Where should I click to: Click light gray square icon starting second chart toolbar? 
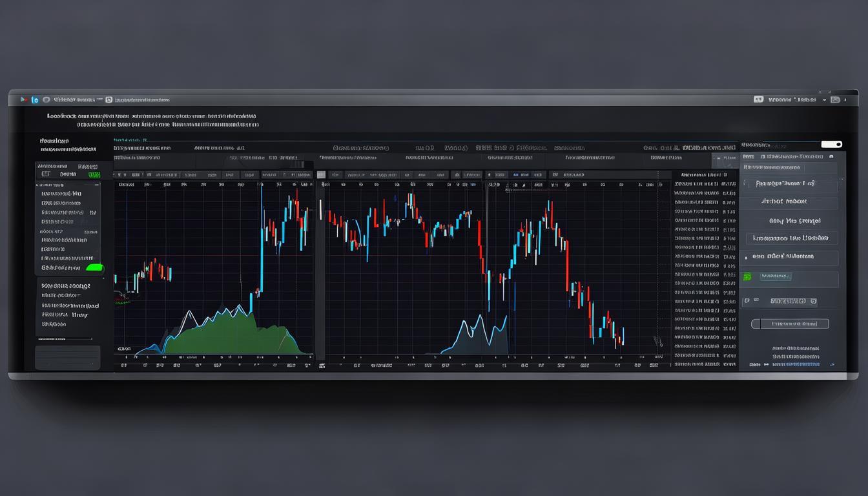pos(321,174)
